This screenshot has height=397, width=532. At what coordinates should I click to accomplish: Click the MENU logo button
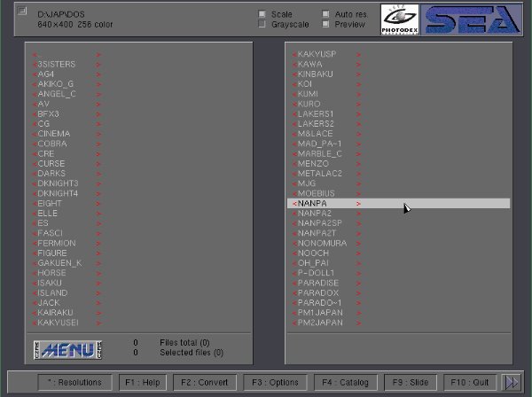point(67,348)
